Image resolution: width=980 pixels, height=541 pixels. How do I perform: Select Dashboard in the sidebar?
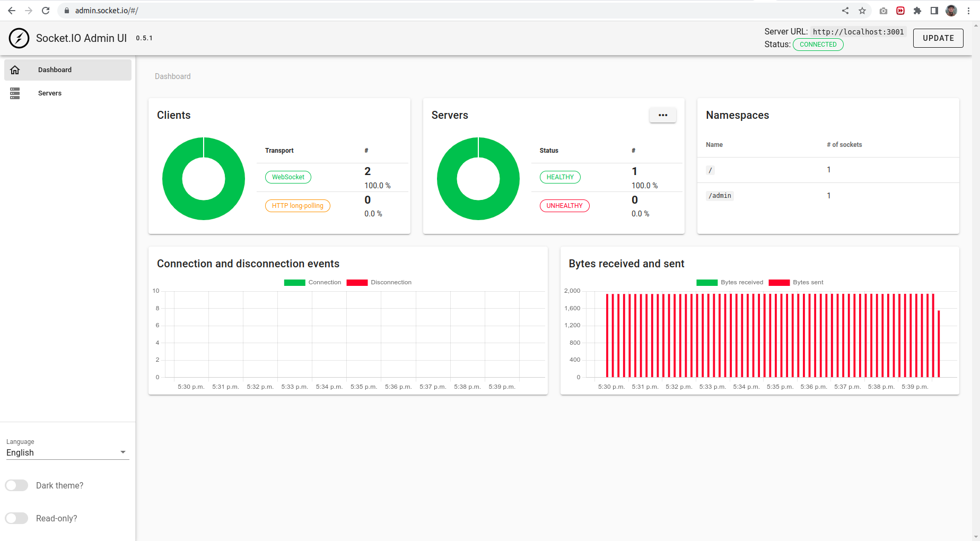68,70
